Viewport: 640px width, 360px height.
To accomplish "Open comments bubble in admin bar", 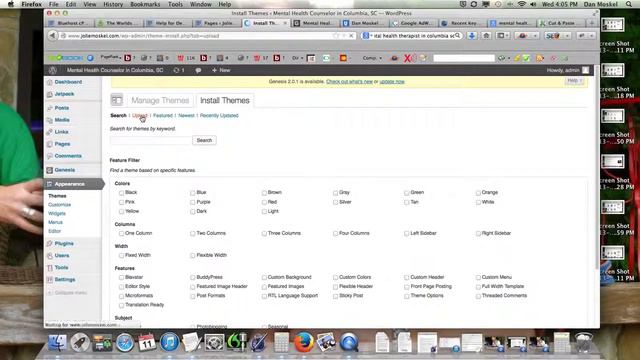I will [x=198, y=70].
